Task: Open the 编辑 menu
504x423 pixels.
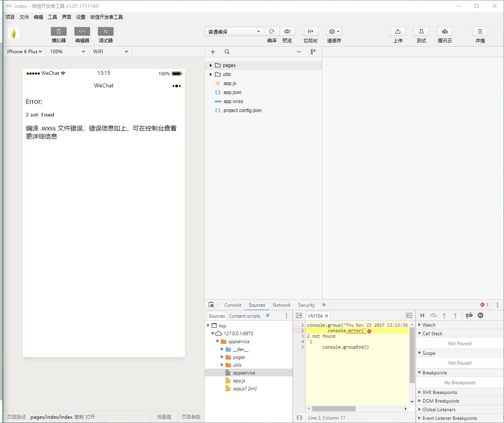Action: [38, 17]
